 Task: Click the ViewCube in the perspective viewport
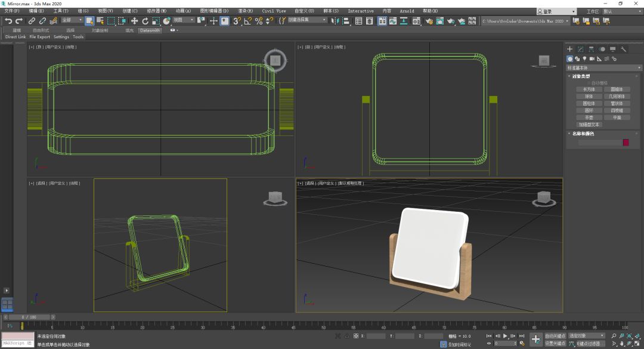[543, 198]
